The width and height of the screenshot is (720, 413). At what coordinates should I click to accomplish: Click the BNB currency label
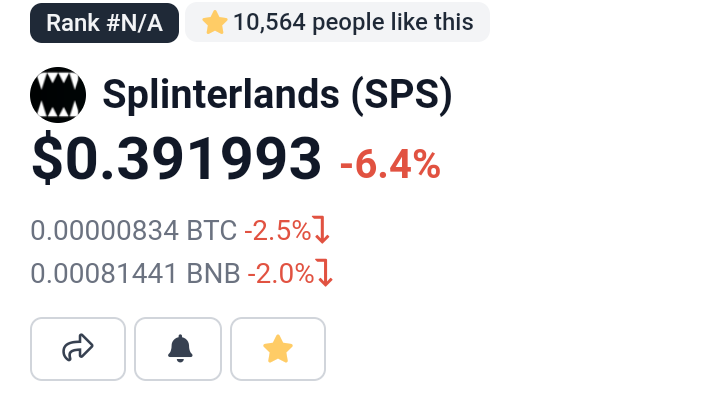click(213, 273)
